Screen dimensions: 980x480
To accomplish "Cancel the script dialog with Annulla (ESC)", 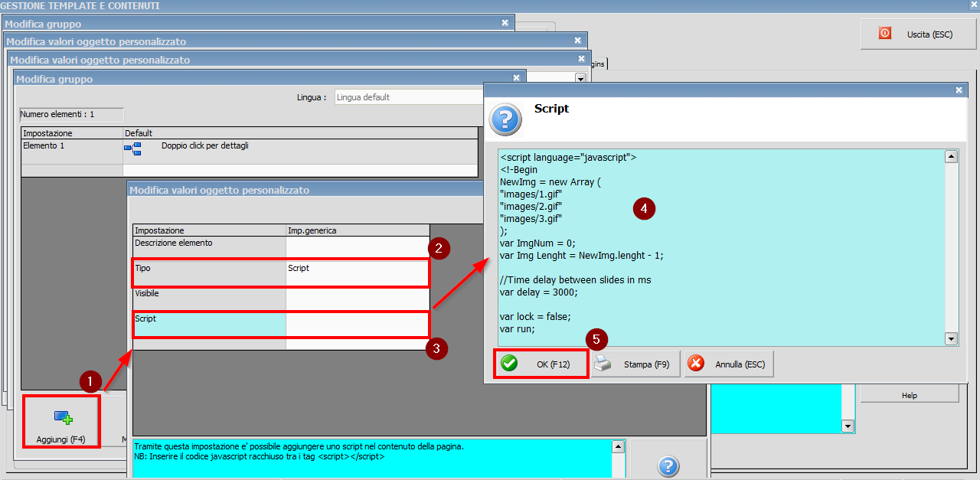I will (x=728, y=364).
